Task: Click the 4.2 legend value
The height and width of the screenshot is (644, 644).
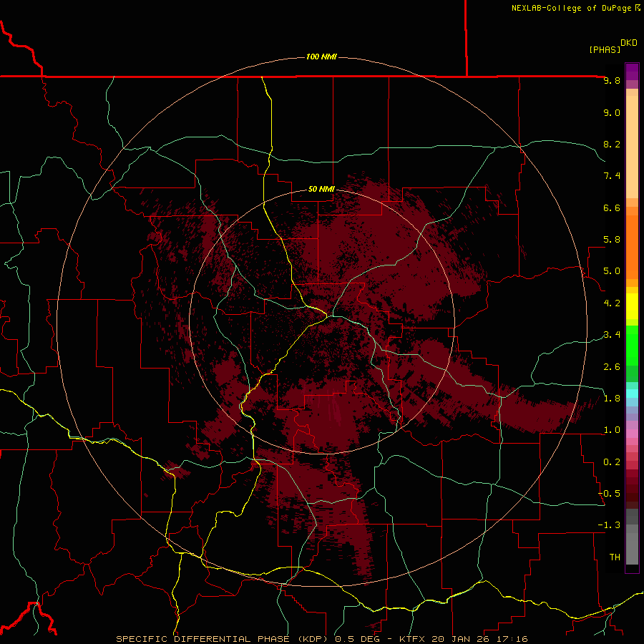Action: tap(612, 303)
